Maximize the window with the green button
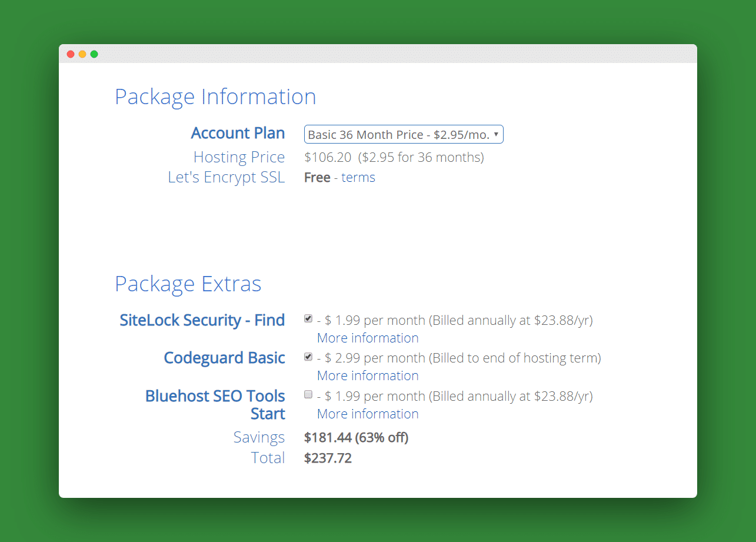The height and width of the screenshot is (542, 756). point(94,54)
